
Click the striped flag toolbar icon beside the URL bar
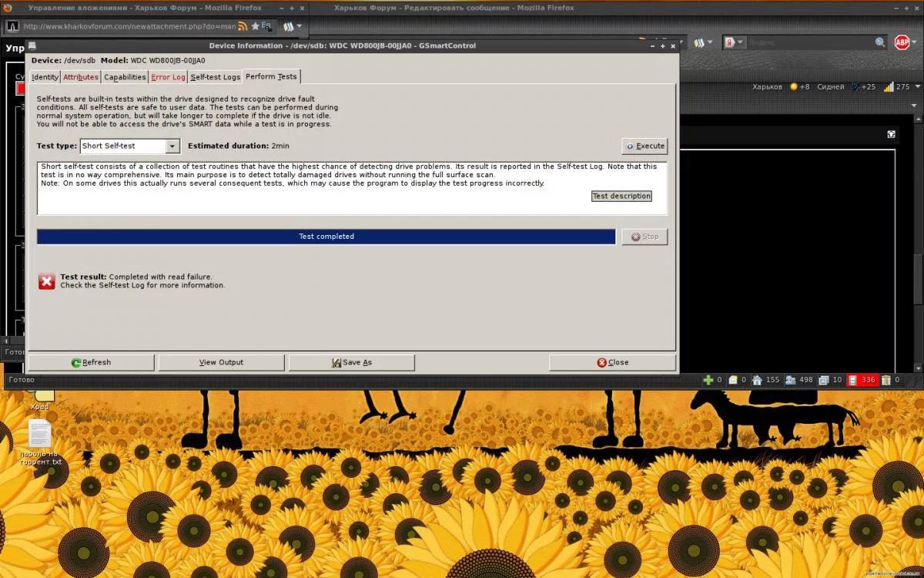click(x=288, y=26)
